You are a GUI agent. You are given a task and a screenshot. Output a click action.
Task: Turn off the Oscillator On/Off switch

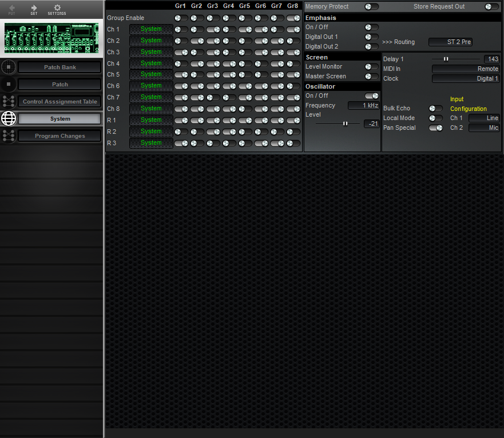pyautogui.click(x=371, y=95)
